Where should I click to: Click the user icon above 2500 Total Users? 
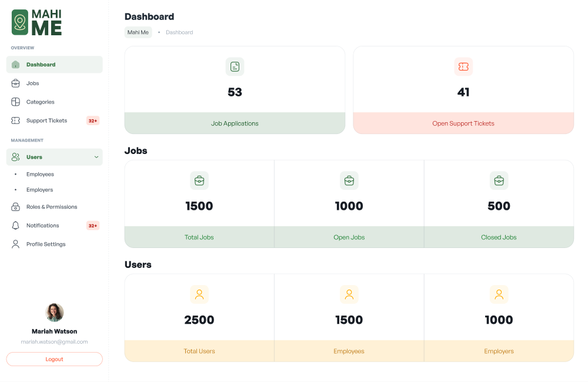click(199, 294)
